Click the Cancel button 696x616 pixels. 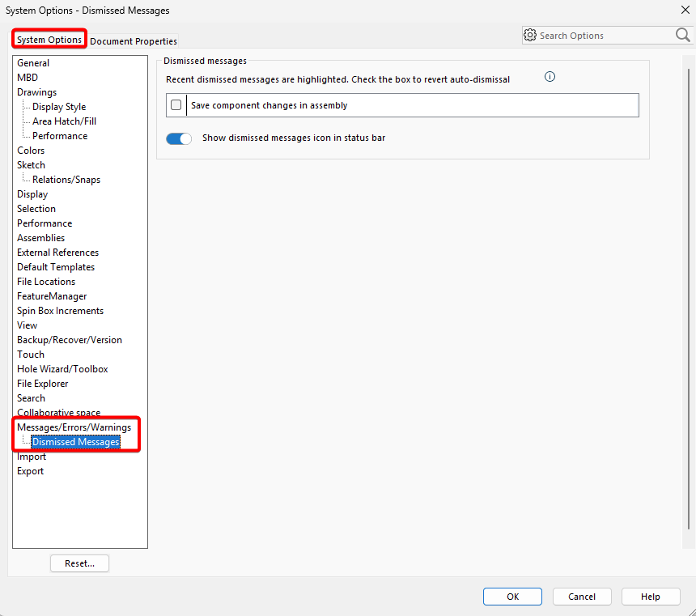pyautogui.click(x=582, y=597)
